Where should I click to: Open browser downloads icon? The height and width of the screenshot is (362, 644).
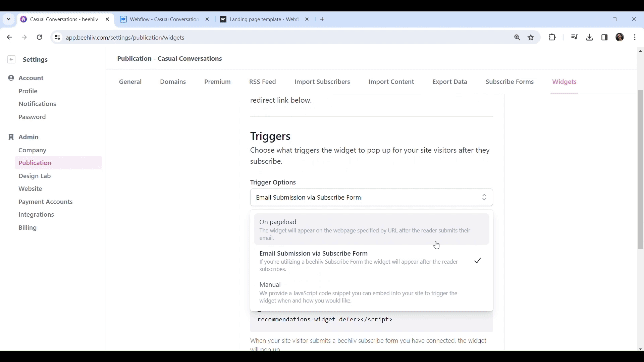589,37
